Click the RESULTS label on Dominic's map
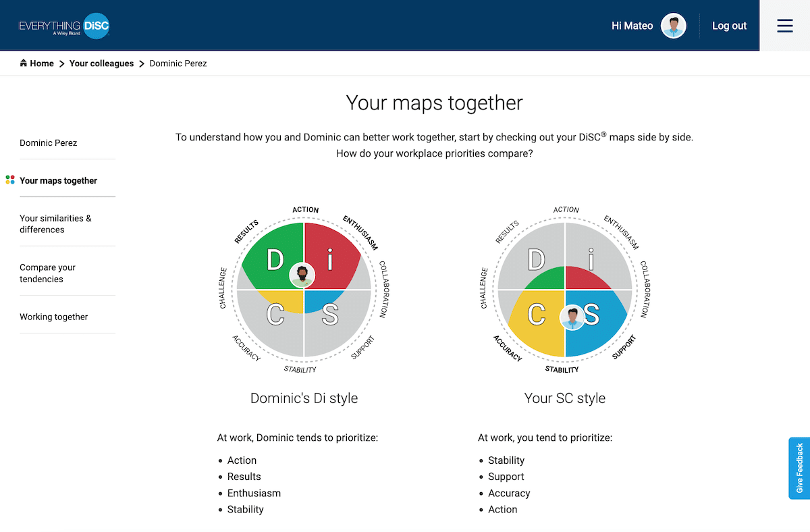The width and height of the screenshot is (810, 532). coord(247,232)
